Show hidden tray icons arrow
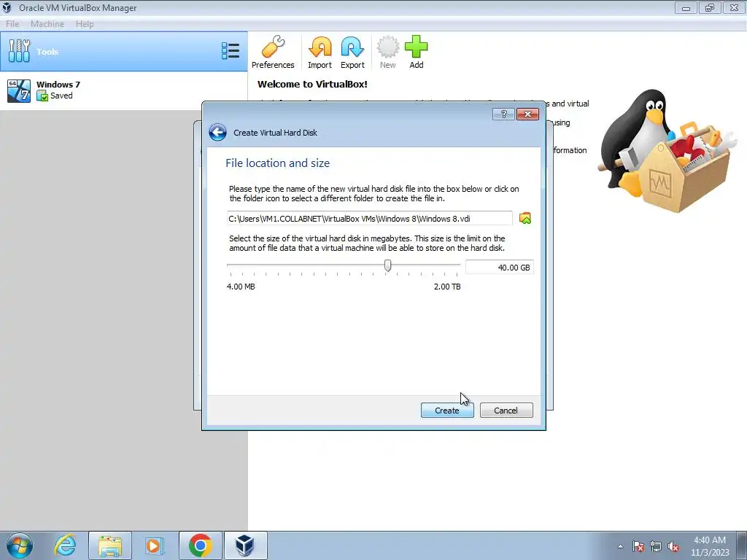 (x=620, y=546)
